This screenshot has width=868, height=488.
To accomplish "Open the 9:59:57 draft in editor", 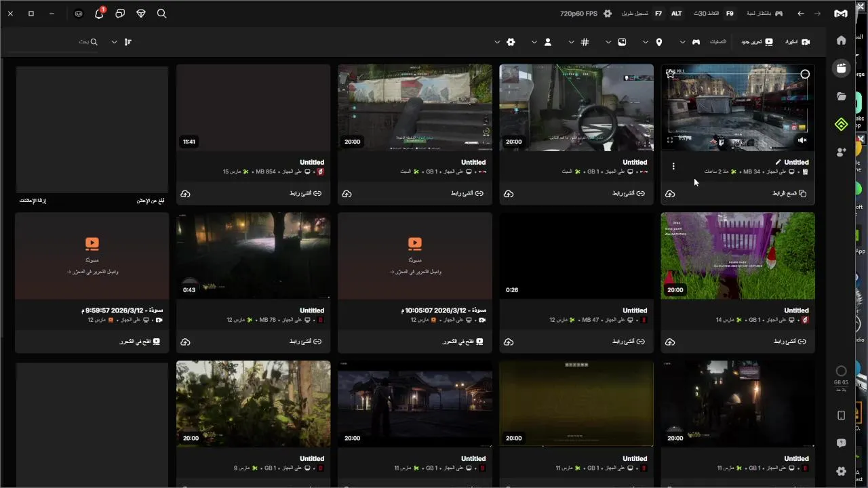I will (140, 342).
